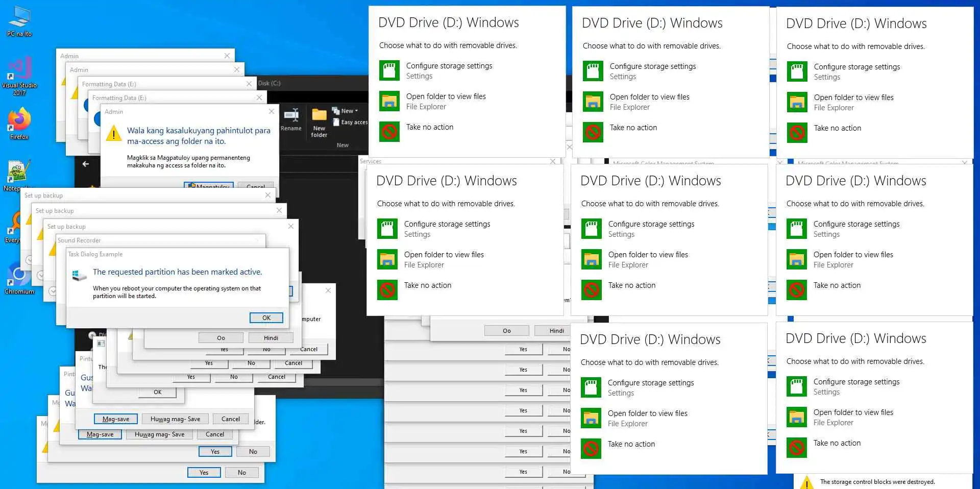
Task: Click the Rename icon in File Explorer ribbon
Action: coord(291,120)
